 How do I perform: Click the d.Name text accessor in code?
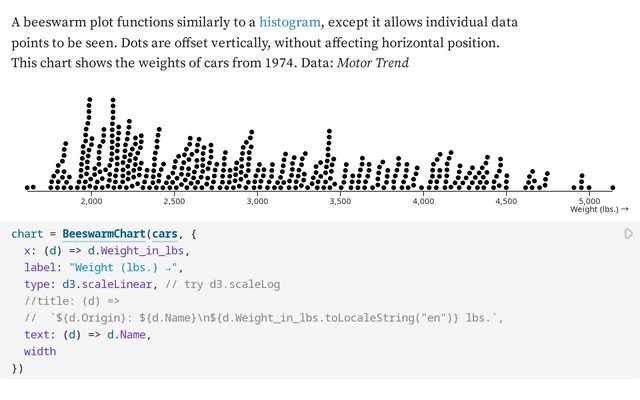pos(127,335)
